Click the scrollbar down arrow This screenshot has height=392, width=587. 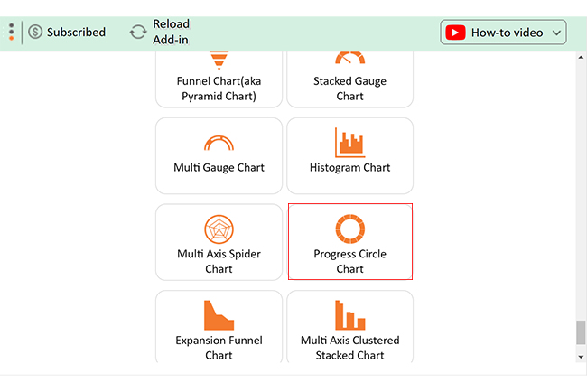(581, 357)
